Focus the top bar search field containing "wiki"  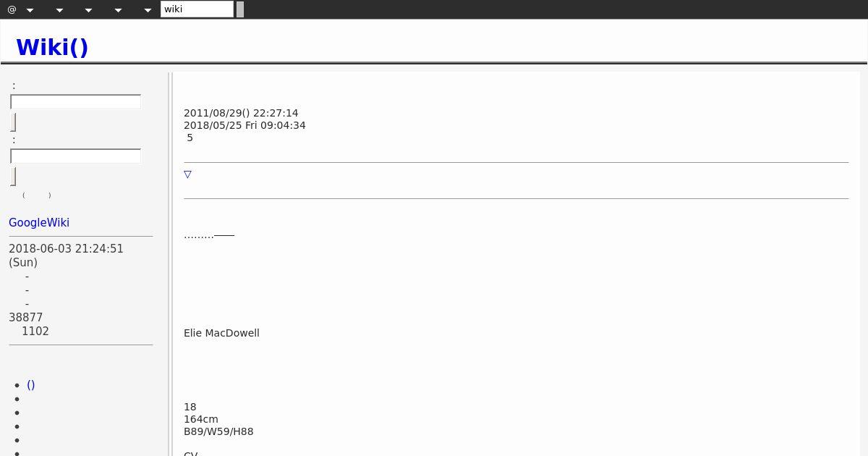point(197,9)
